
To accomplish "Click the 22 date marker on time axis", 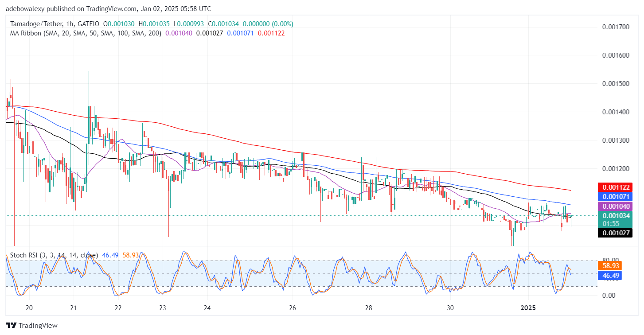I will click(118, 308).
